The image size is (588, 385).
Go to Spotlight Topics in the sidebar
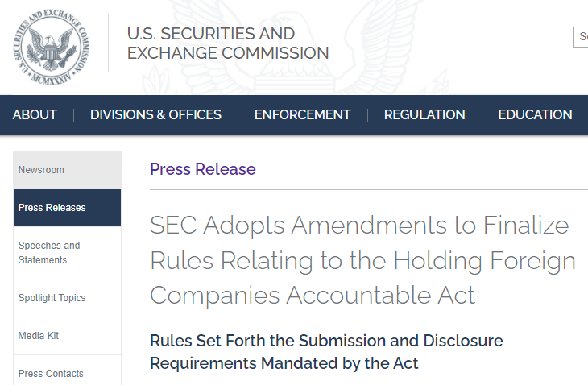pyautogui.click(x=67, y=298)
